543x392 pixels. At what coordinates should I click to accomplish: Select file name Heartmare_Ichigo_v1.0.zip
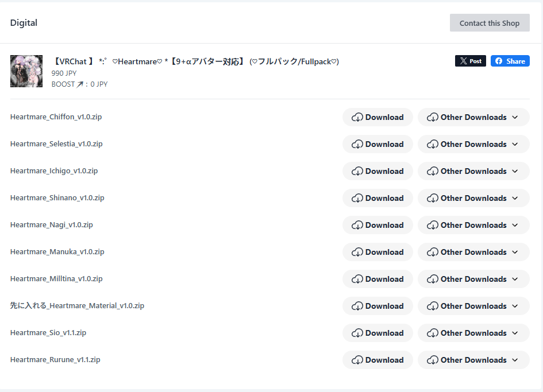click(54, 171)
